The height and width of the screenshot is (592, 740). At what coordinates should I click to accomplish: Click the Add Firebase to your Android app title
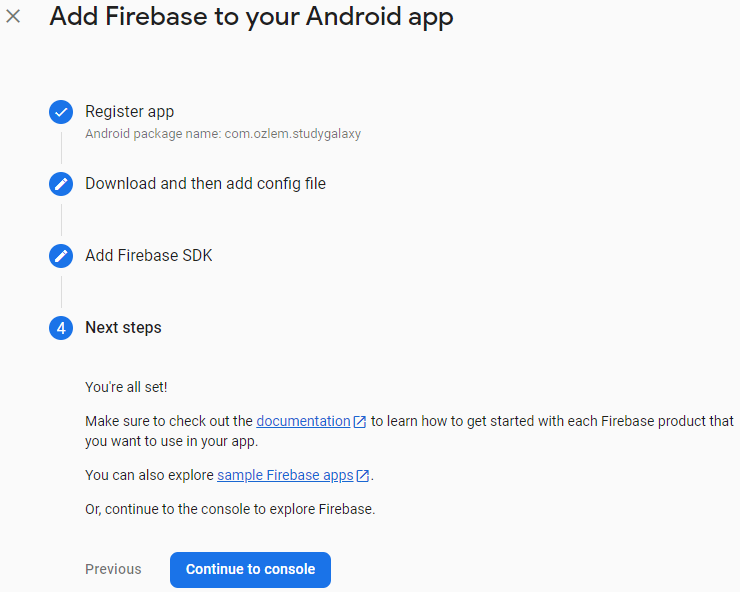tap(251, 17)
